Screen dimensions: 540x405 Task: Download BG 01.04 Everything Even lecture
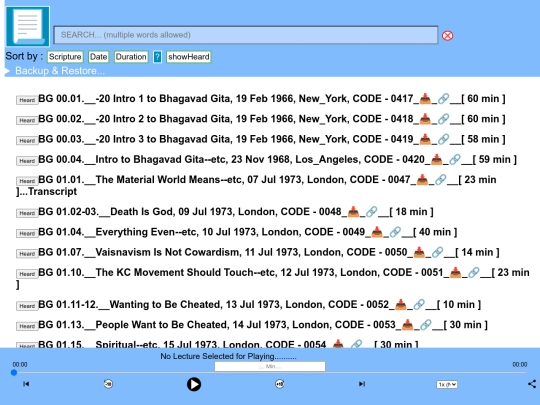pyautogui.click(x=377, y=232)
